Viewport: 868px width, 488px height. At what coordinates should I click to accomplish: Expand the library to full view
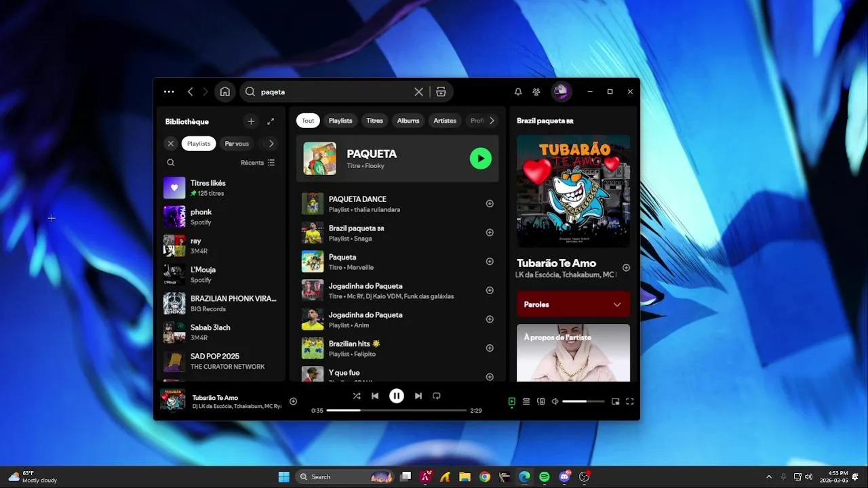(x=271, y=121)
